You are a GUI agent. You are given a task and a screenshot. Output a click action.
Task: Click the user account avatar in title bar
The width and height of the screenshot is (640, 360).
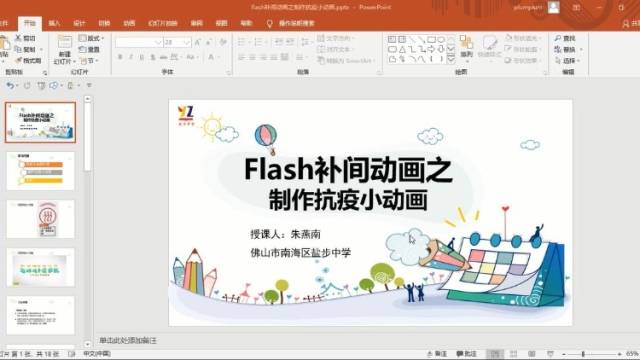(x=553, y=7)
